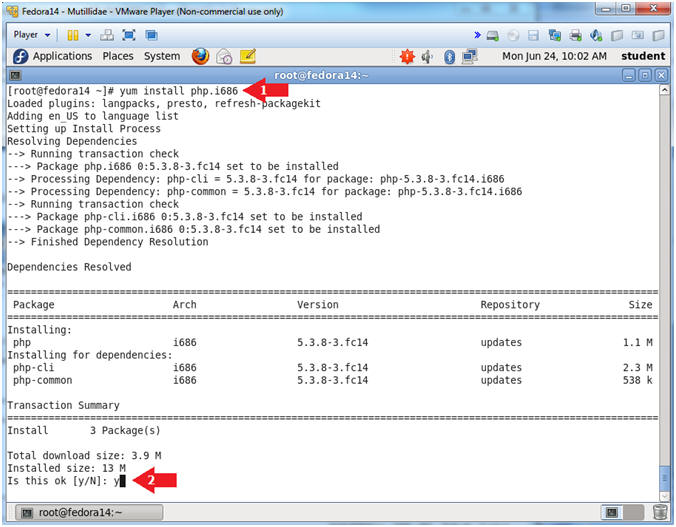The height and width of the screenshot is (527, 676).
Task: Close the root@fedora14 terminal window
Action: tap(661, 76)
